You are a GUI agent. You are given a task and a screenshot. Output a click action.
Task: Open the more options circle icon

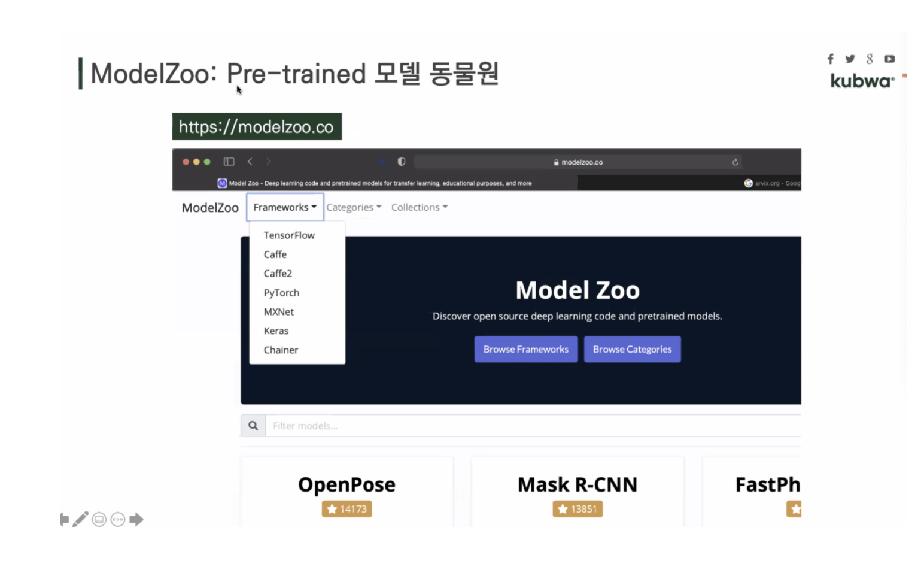pos(118,520)
